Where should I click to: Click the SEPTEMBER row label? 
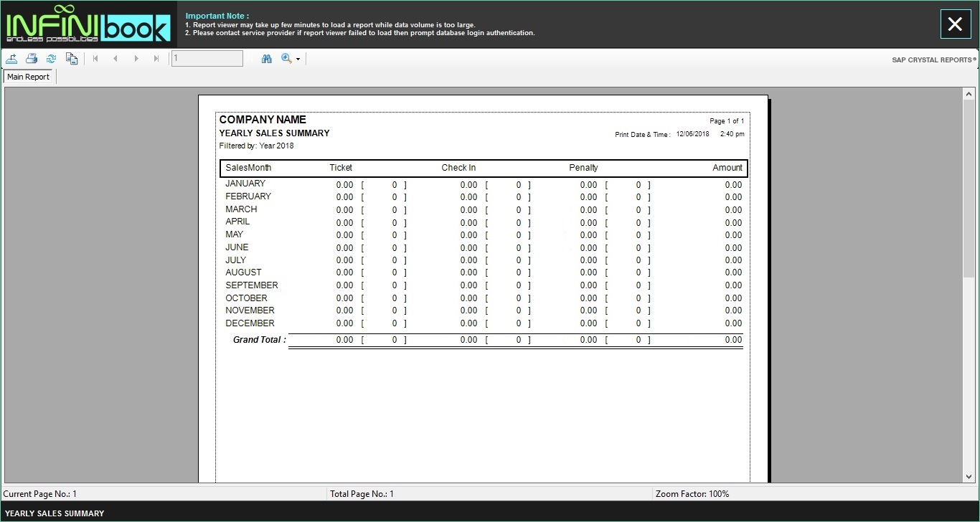(x=252, y=285)
